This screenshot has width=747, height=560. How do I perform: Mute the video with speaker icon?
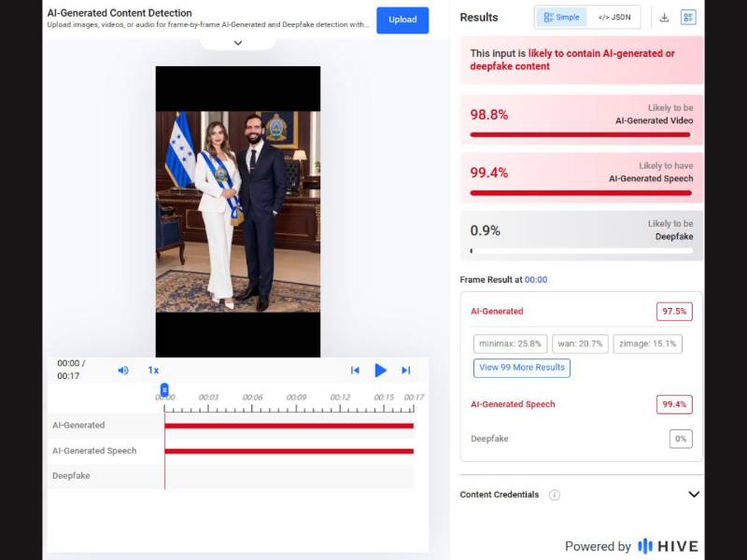[x=123, y=370]
